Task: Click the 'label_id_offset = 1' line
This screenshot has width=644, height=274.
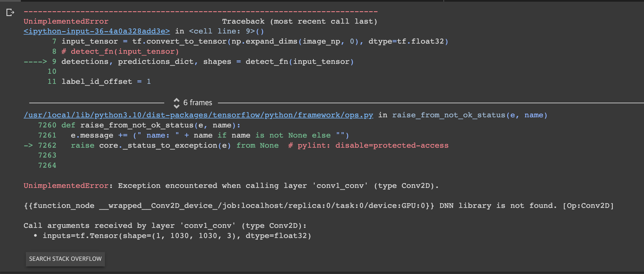Action: (106, 82)
